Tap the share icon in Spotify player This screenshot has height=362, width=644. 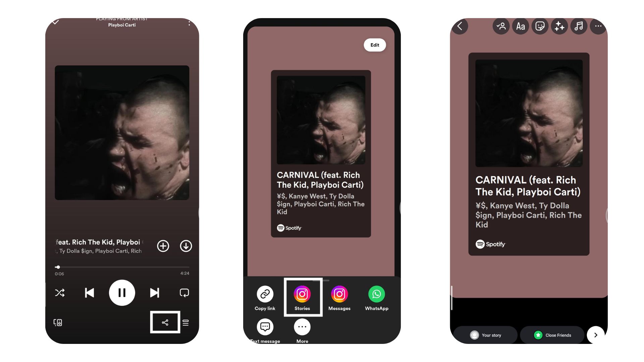coord(165,322)
